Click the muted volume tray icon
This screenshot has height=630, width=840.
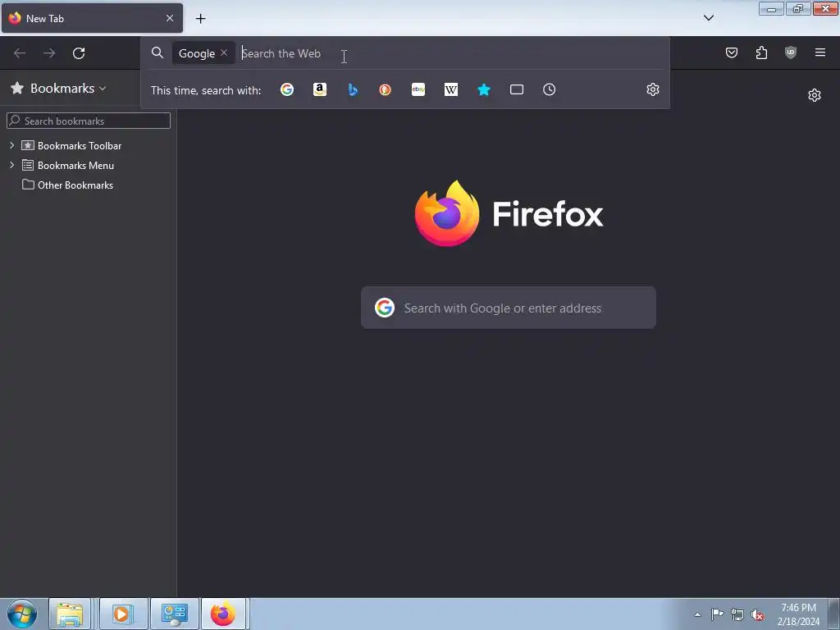[x=757, y=614]
